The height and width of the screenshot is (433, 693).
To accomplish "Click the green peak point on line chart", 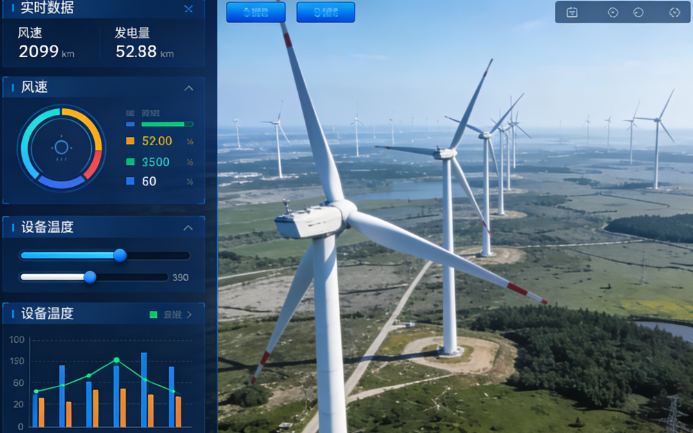I will coord(116,360).
